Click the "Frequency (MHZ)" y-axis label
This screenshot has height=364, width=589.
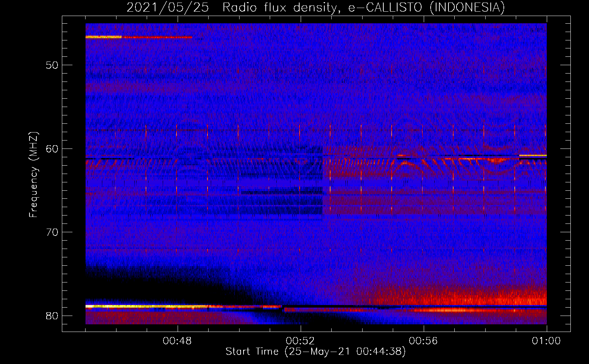33,175
